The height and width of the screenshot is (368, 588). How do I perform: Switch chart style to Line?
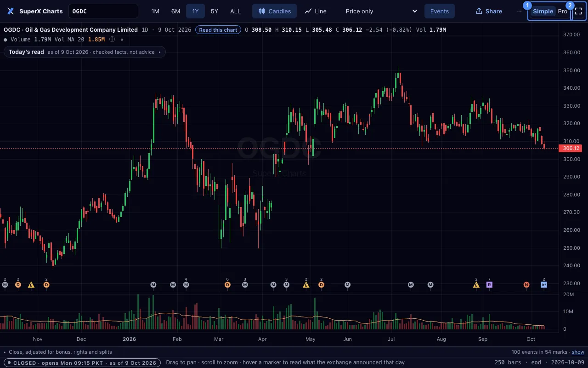coord(316,11)
